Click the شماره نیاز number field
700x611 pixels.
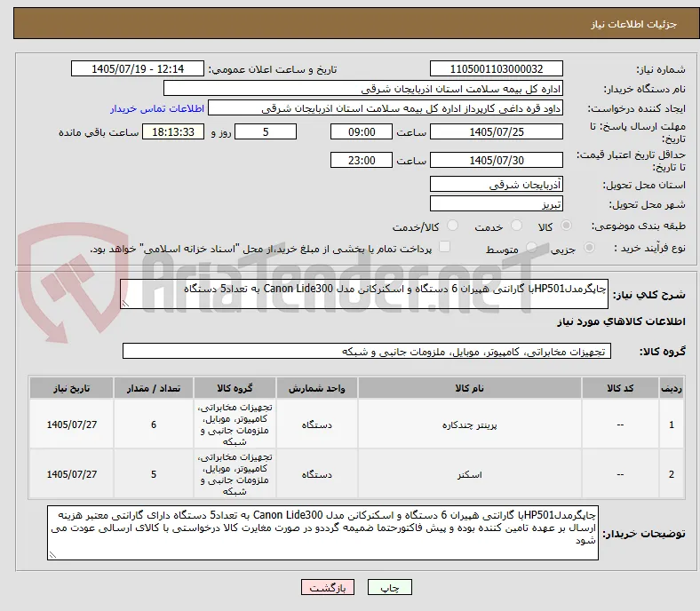click(496, 68)
